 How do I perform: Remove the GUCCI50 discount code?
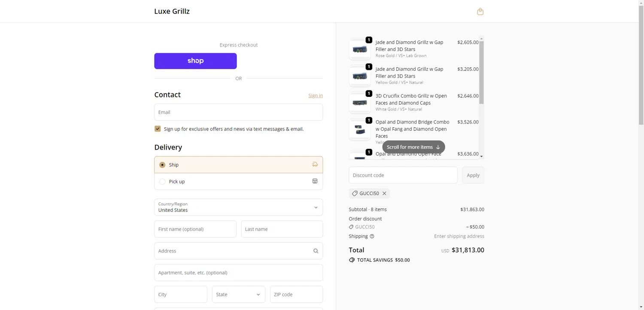tap(384, 193)
